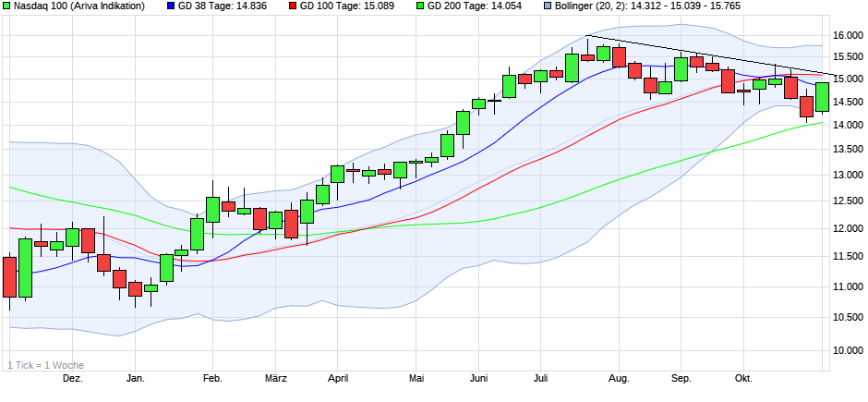Click the tall green candle under the July high
The image size is (868, 402).
coord(572,67)
